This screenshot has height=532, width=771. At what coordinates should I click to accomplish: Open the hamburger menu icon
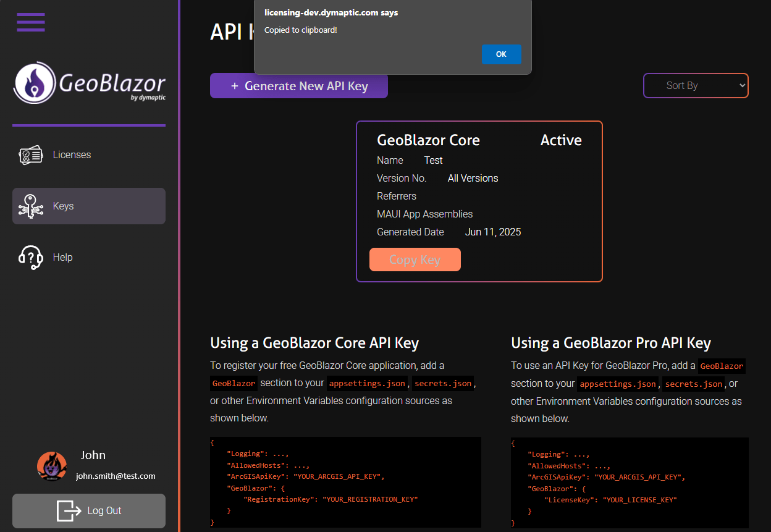point(31,22)
